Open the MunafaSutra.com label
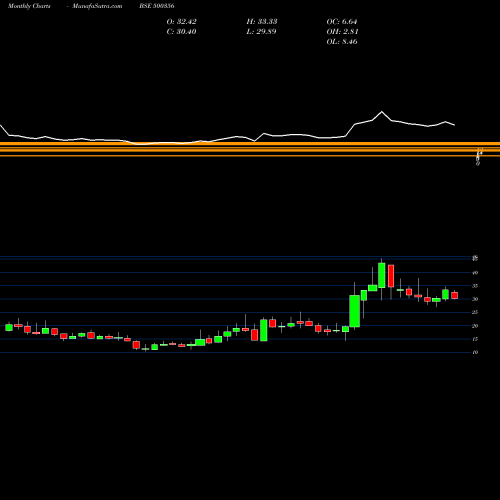 coord(97,6)
